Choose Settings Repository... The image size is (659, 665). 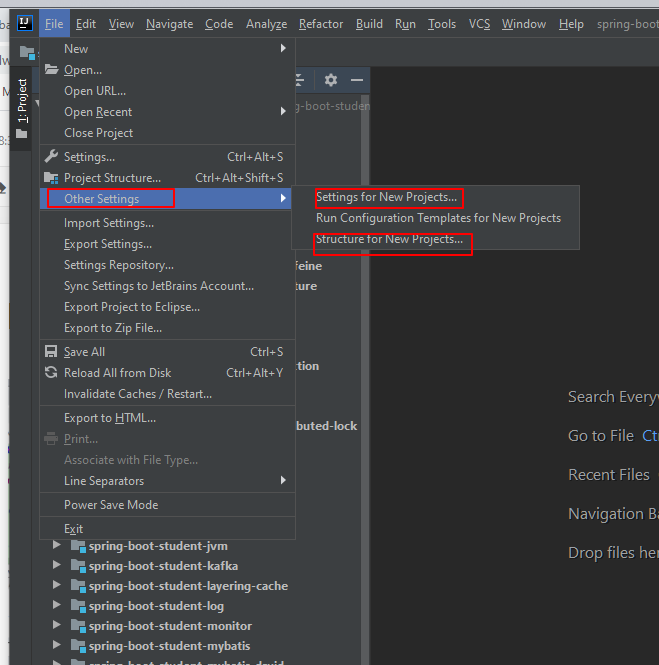click(167, 265)
